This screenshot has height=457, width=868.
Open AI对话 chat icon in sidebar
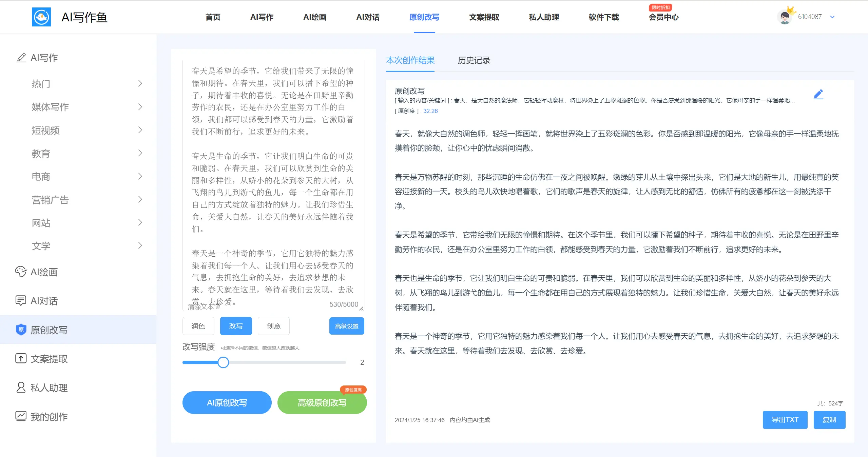21,300
